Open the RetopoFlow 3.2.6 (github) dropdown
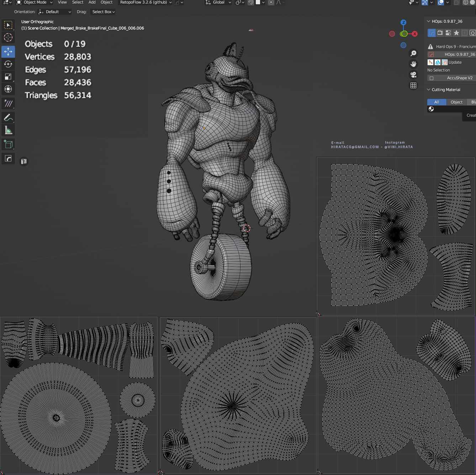Viewport: 476px width, 475px height. click(145, 2)
